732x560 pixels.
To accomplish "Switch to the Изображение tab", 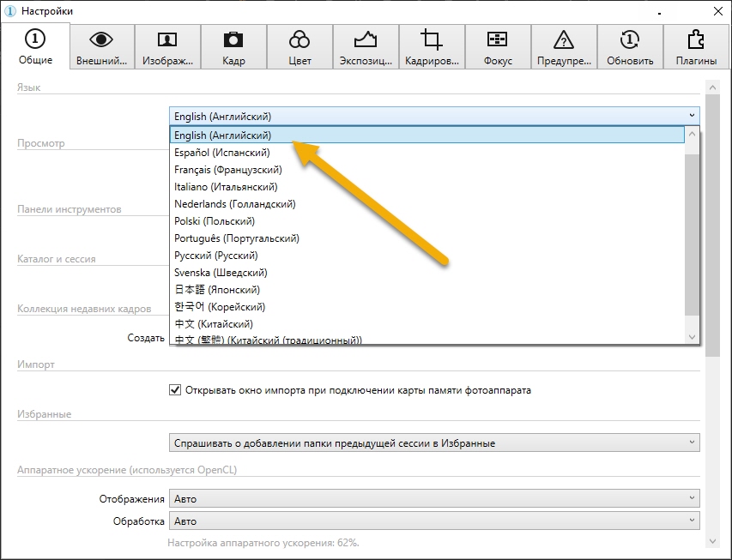I will click(167, 47).
